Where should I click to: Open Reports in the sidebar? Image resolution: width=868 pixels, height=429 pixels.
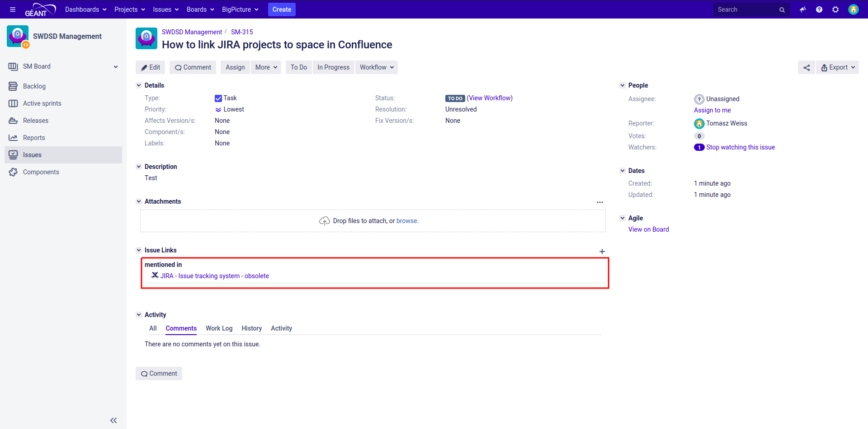tap(63, 138)
